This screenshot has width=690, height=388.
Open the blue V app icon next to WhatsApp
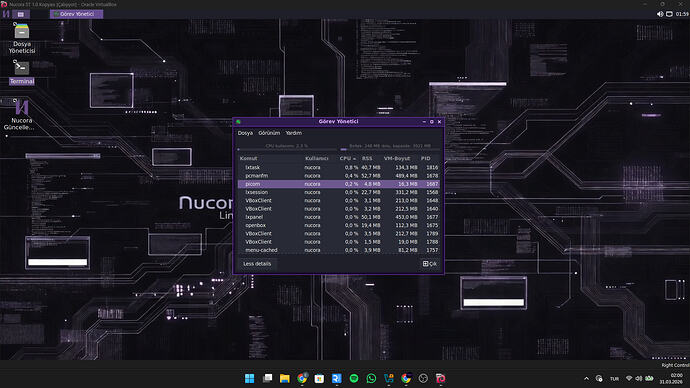click(389, 378)
